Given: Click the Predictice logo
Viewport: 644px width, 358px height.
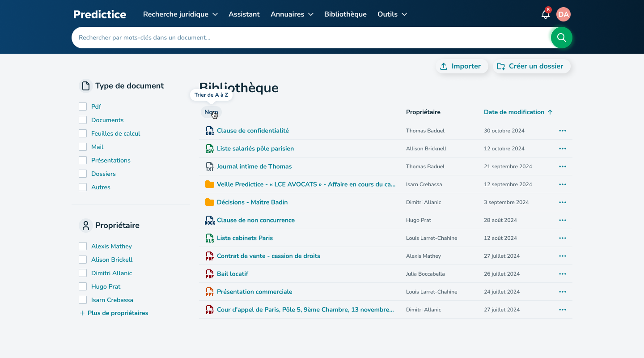Looking at the screenshot, I should point(100,14).
